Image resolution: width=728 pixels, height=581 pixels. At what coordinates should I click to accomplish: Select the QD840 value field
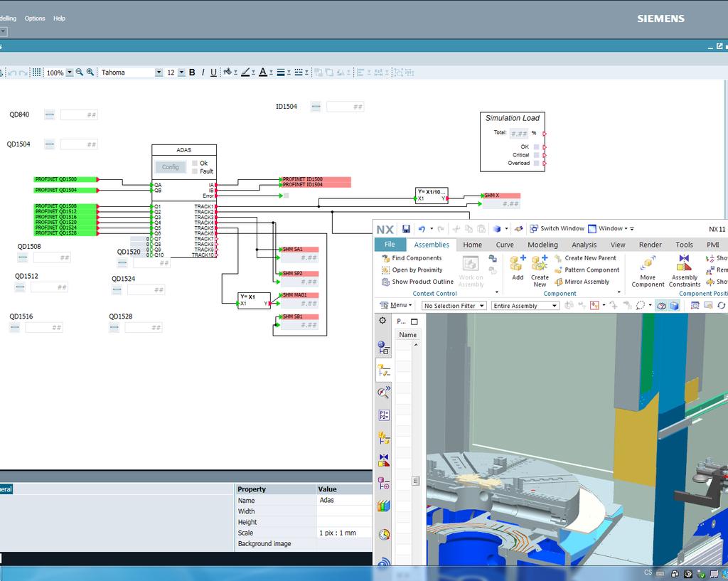point(79,114)
